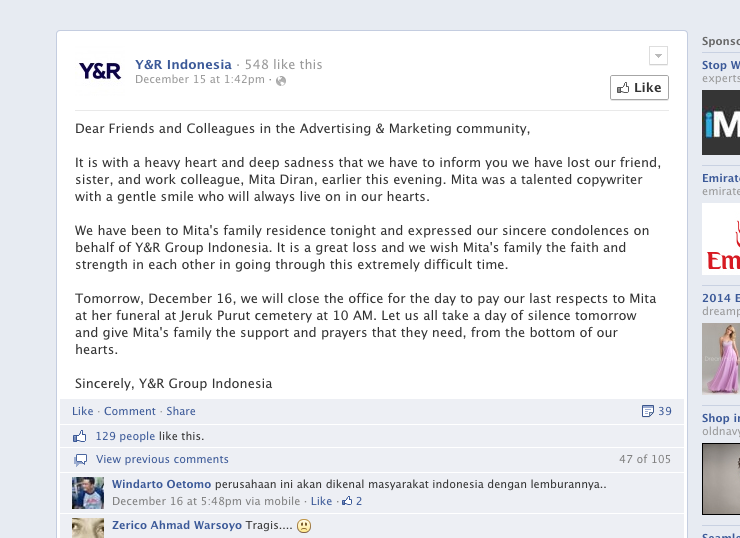The height and width of the screenshot is (538, 740).
Task: Click the Comment link under the post
Action: (130, 411)
